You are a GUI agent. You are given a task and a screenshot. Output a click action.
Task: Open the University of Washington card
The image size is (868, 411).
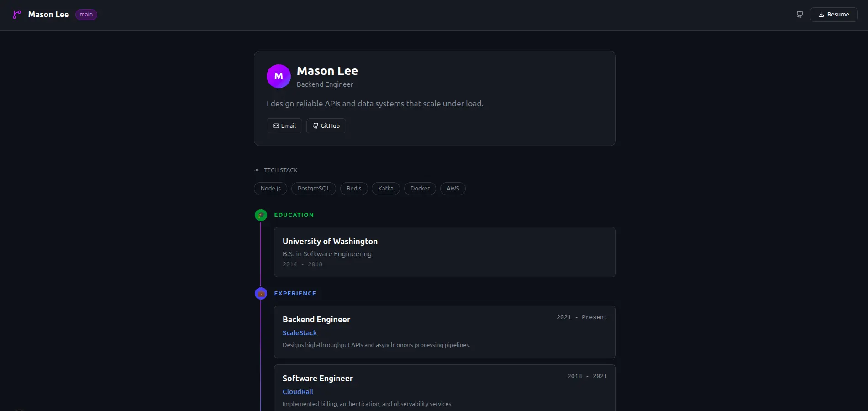point(444,252)
